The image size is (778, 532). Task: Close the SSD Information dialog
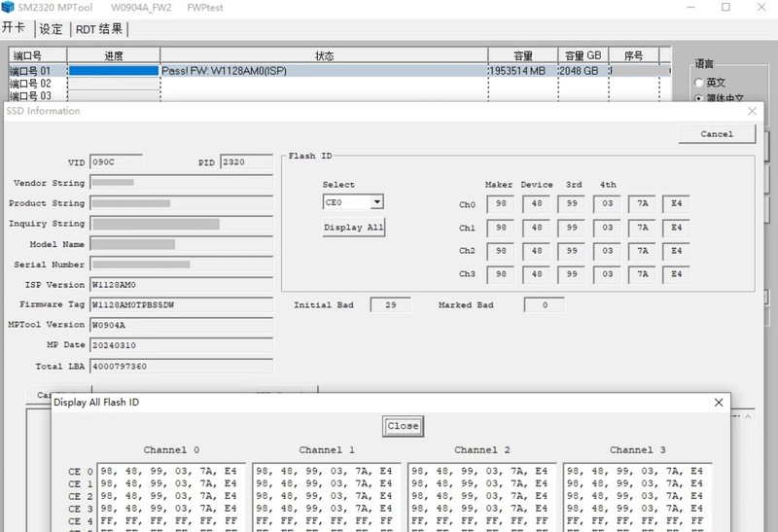pos(751,111)
